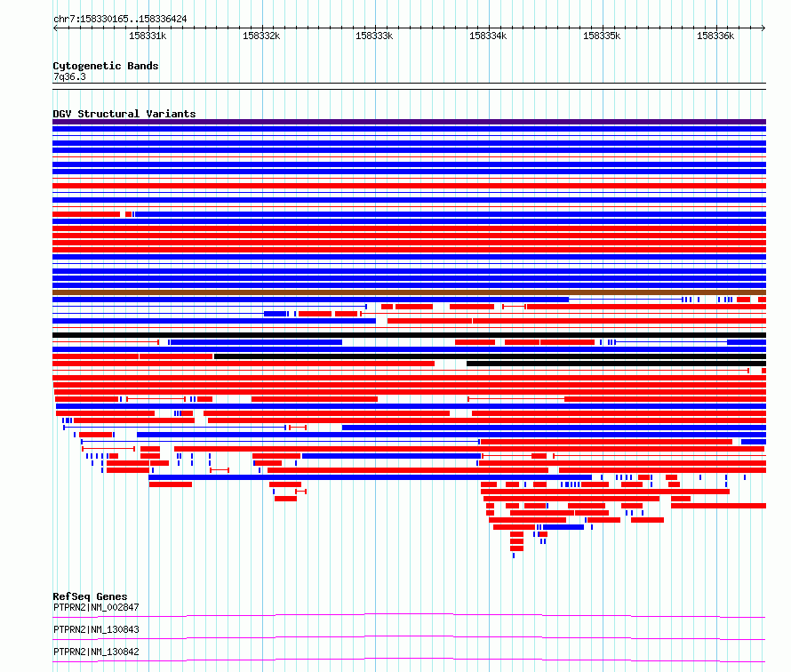Click the 158336k ruler position label
This screenshot has height=672, width=791.
[x=715, y=36]
